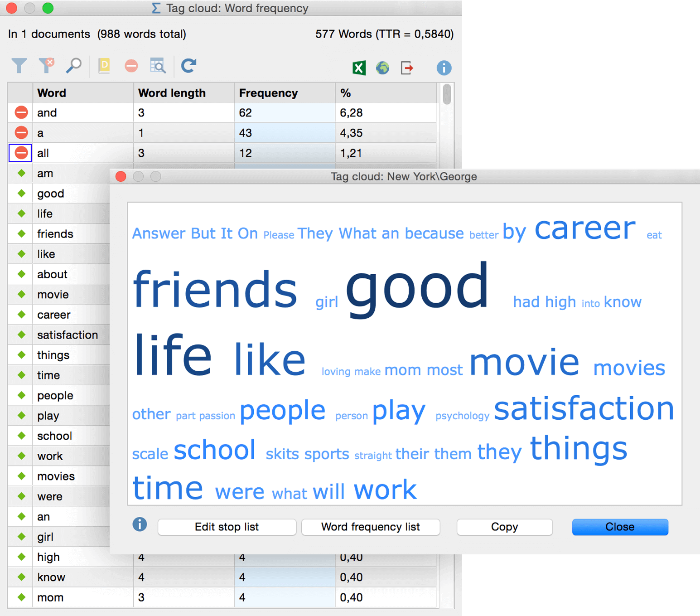Image resolution: width=700 pixels, height=616 pixels.
Task: Sort by the Frequency column header
Action: coord(285,93)
